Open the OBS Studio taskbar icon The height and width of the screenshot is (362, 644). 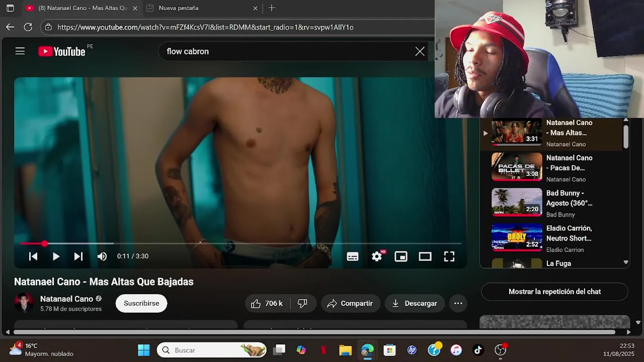501,350
